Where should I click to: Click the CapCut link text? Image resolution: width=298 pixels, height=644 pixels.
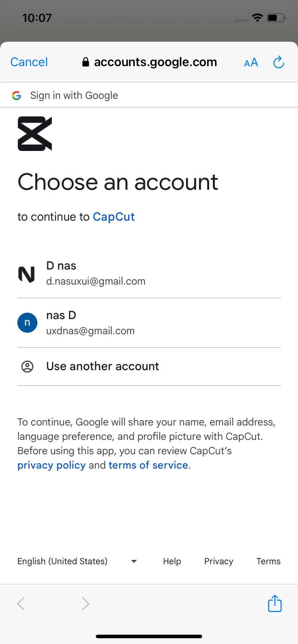(114, 217)
